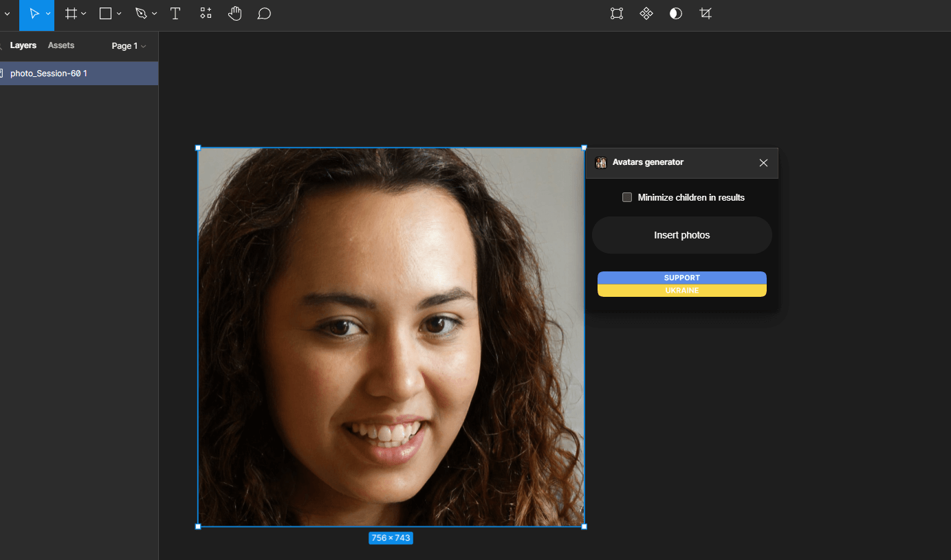Select the Frame tool

[72, 13]
